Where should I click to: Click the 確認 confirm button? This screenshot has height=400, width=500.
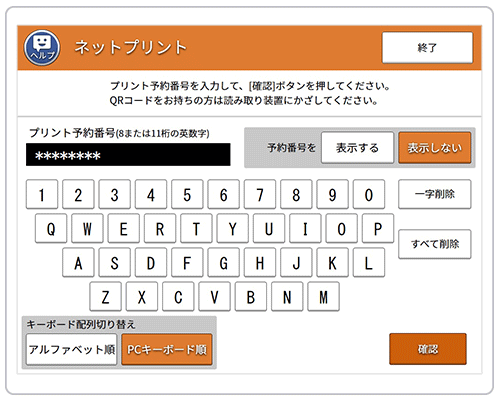pos(428,349)
